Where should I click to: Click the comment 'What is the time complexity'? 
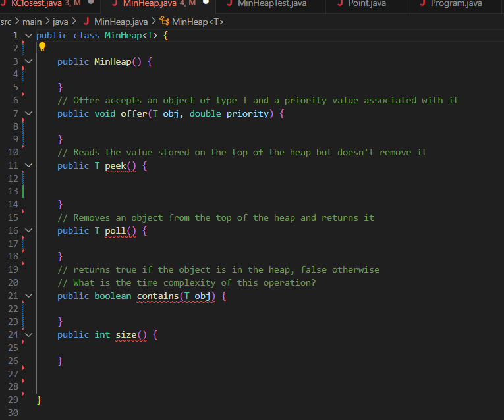coord(186,283)
